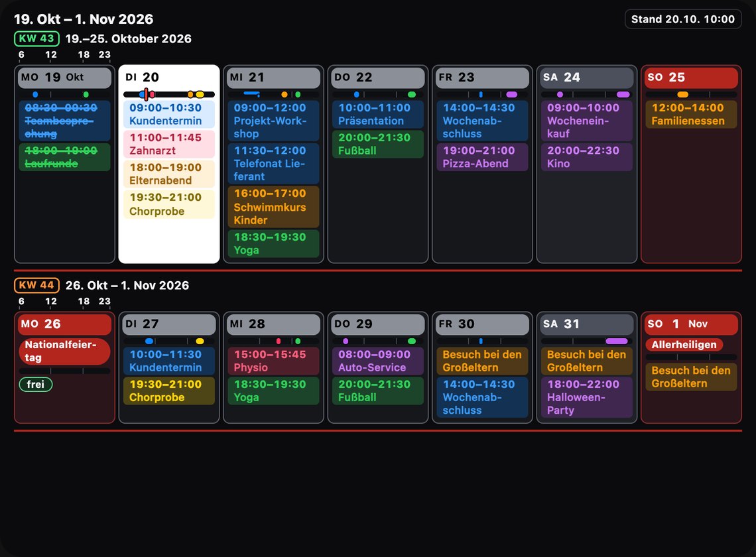
Task: Open the Telefonat Lieferant event
Action: tap(273, 163)
